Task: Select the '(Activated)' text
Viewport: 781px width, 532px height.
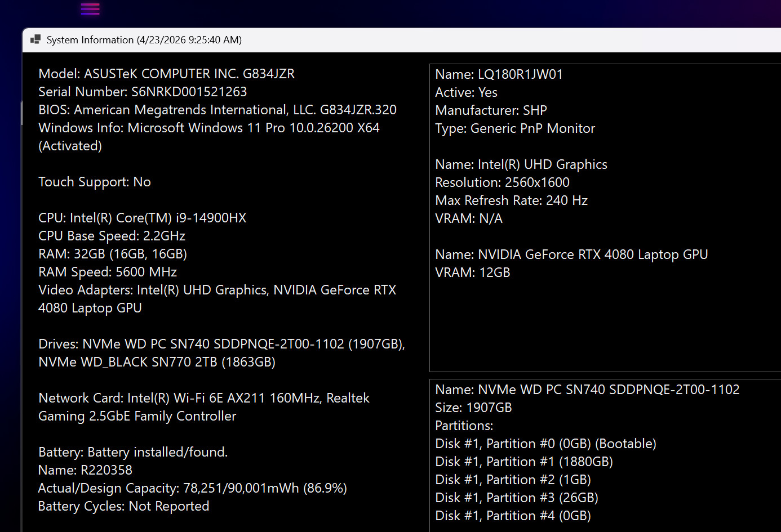Action: [70, 146]
